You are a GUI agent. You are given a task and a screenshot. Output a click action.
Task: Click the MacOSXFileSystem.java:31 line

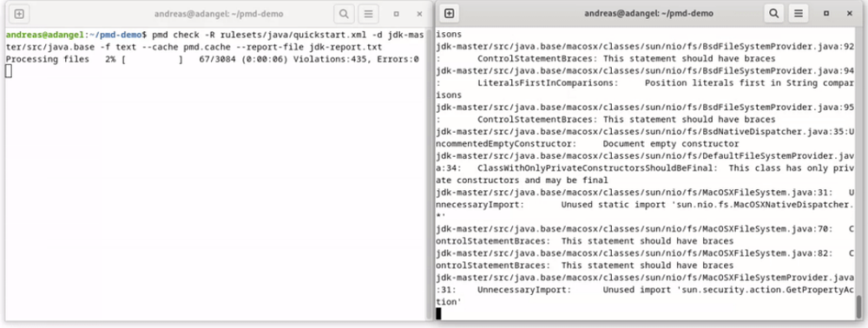click(645, 193)
